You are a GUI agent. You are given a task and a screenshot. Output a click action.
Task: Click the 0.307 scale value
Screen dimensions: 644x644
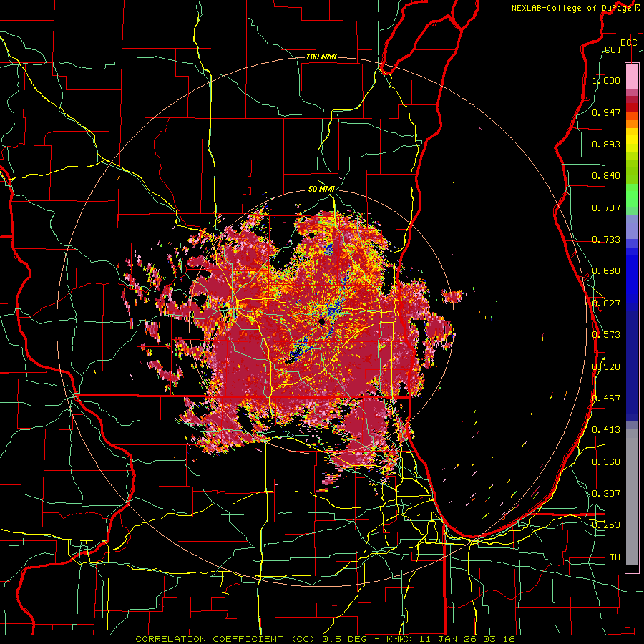606,493
